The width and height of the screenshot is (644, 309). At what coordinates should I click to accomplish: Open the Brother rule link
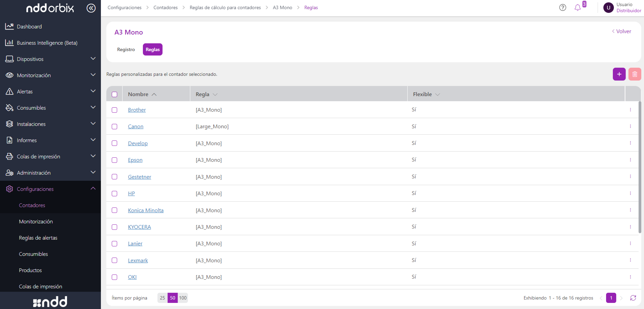coord(137,110)
